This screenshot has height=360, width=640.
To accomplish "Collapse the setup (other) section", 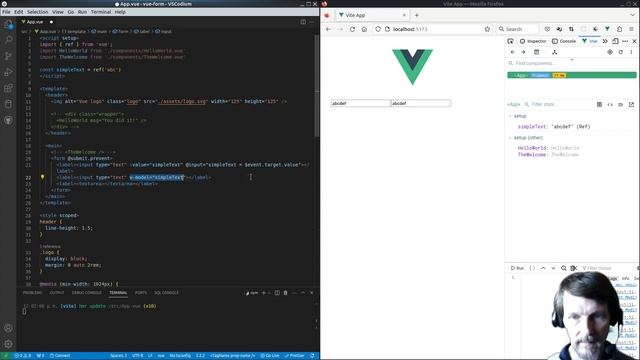I will point(510,138).
